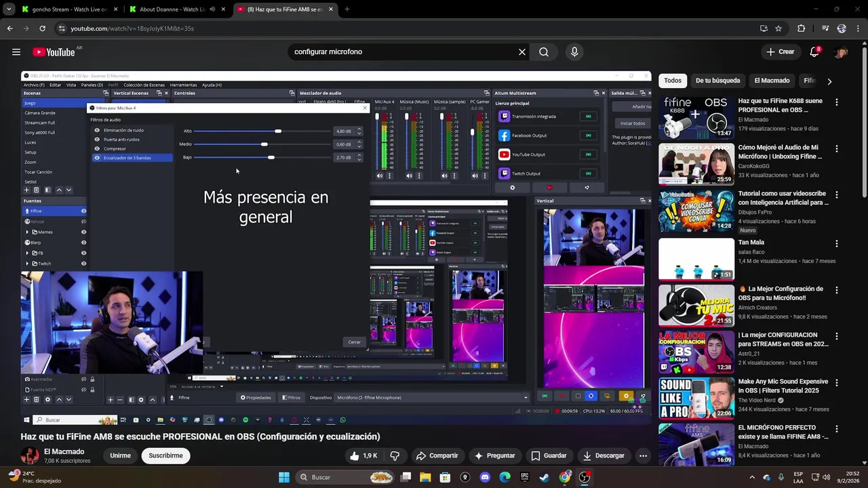868x488 pixels.
Task: Save the video with Guardar
Action: pyautogui.click(x=549, y=455)
